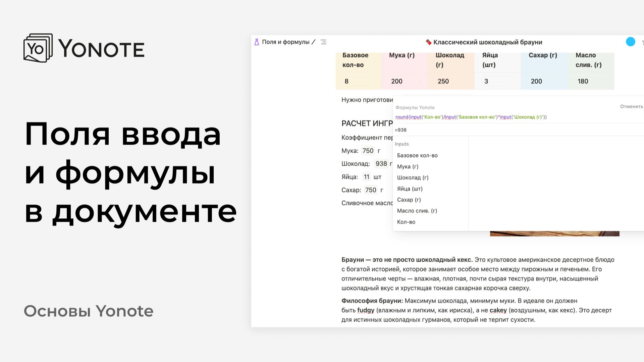644x362 pixels.
Task: Select Масло слив. (г) from Inputs list
Action: (417, 211)
